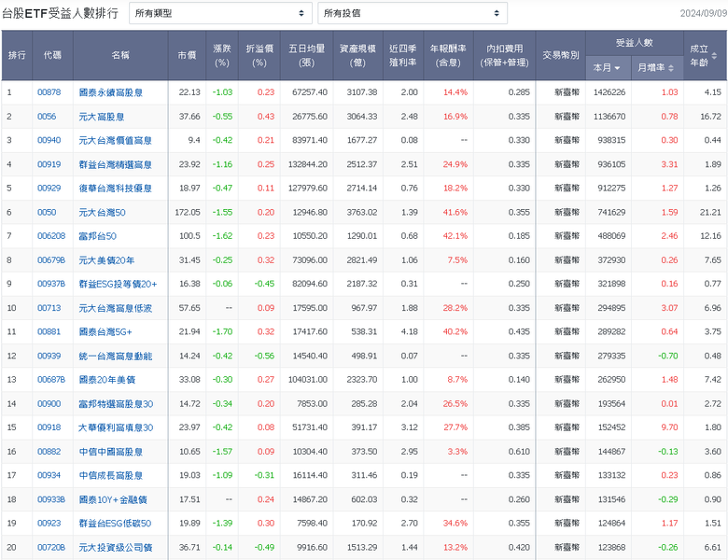This screenshot has width=728, height=560.
Task: Open ETF code 0050 link
Action: (47, 212)
